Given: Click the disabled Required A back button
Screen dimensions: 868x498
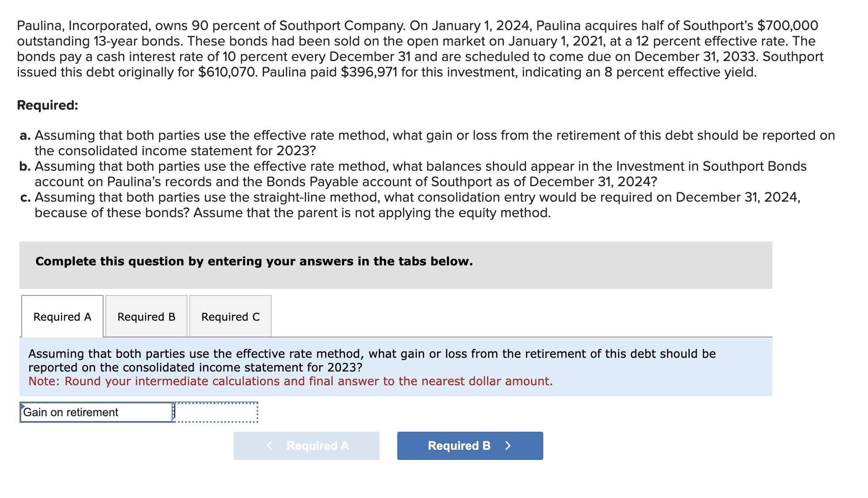Looking at the screenshot, I should (306, 446).
